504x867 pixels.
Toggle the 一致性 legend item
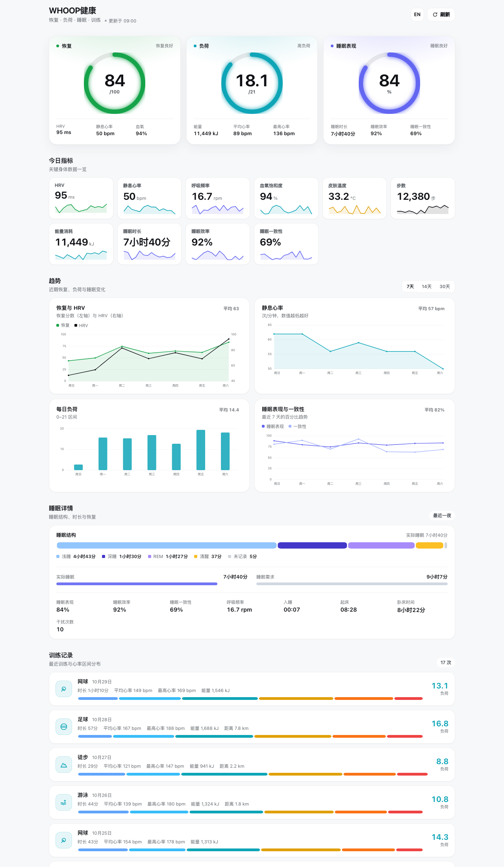pos(297,426)
